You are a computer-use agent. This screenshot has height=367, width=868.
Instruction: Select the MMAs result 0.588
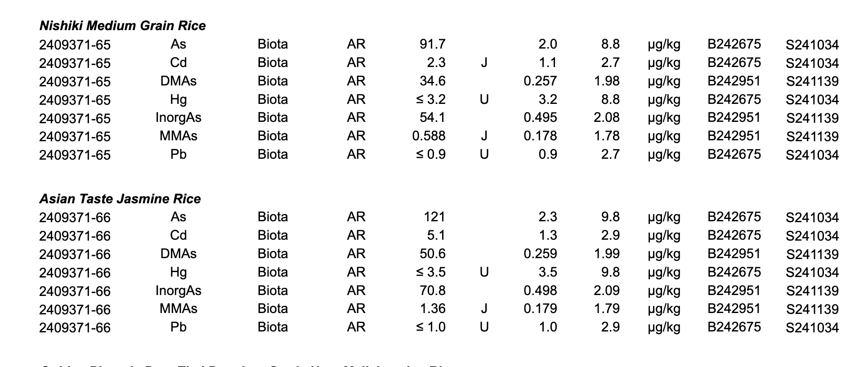click(429, 136)
